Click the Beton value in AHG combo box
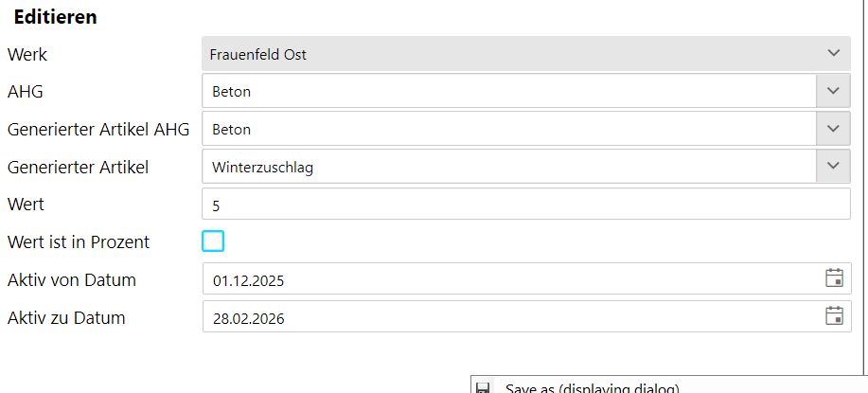This screenshot has width=868, height=393. [x=232, y=92]
